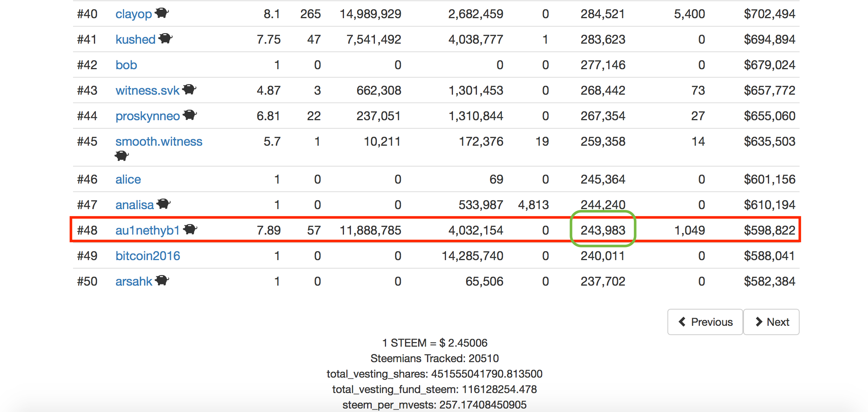Screen dimensions: 868x412
Task: Go to the Previous page
Action: 705,322
